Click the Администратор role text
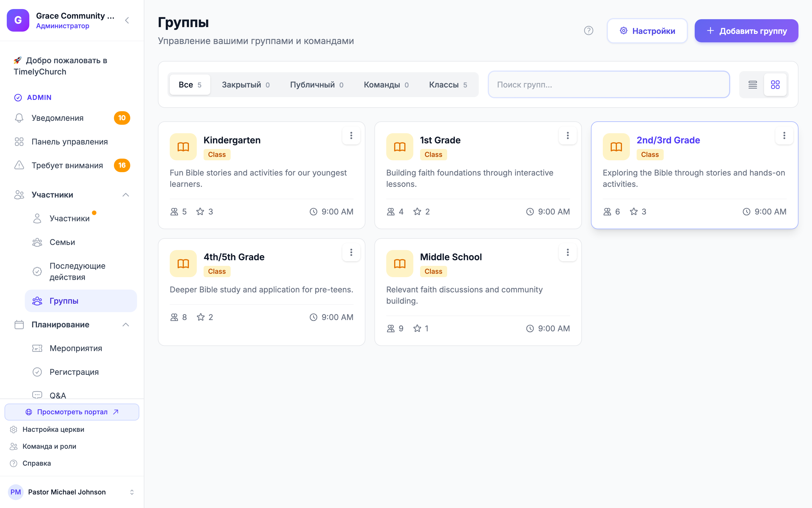 tap(63, 26)
